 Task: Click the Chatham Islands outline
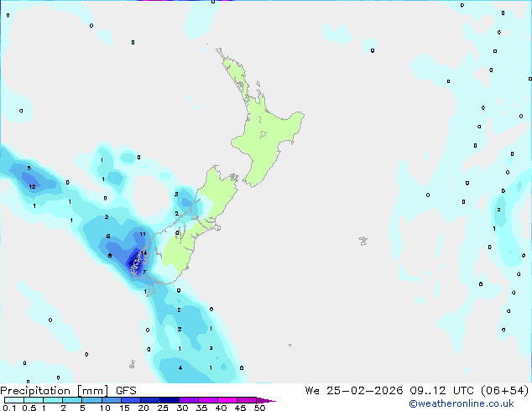coord(363,241)
